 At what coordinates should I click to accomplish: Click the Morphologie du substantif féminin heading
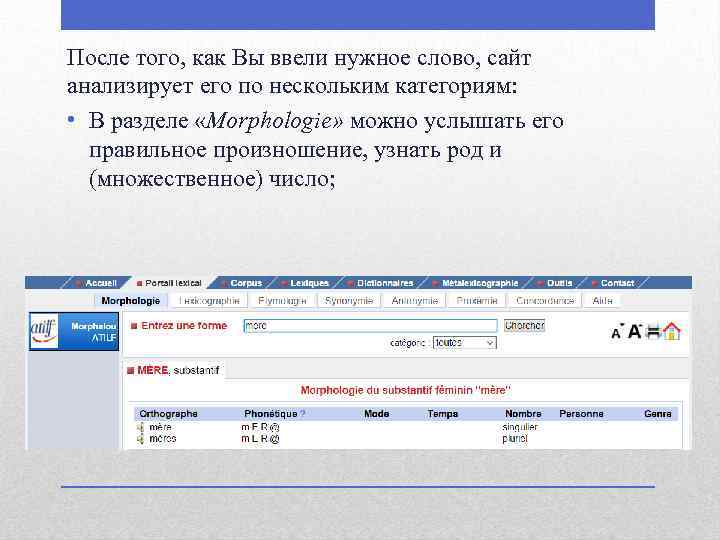pos(406,390)
